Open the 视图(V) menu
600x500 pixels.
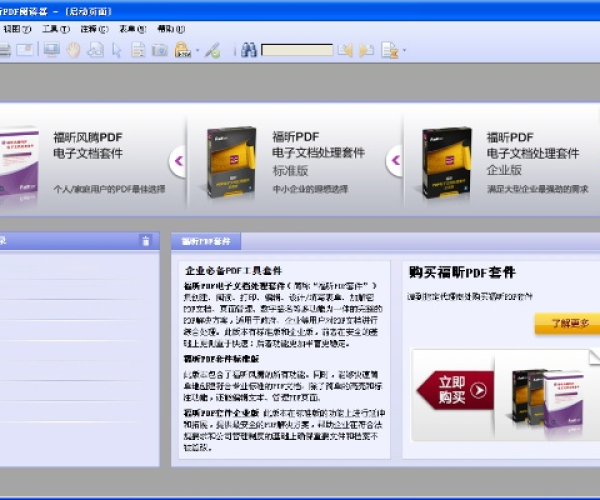pos(17,29)
